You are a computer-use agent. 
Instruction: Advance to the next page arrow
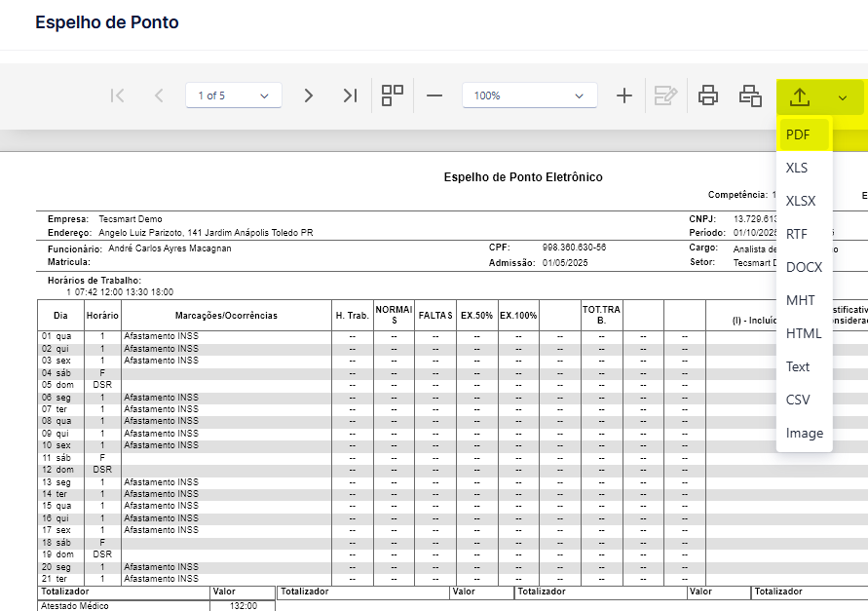tap(309, 95)
